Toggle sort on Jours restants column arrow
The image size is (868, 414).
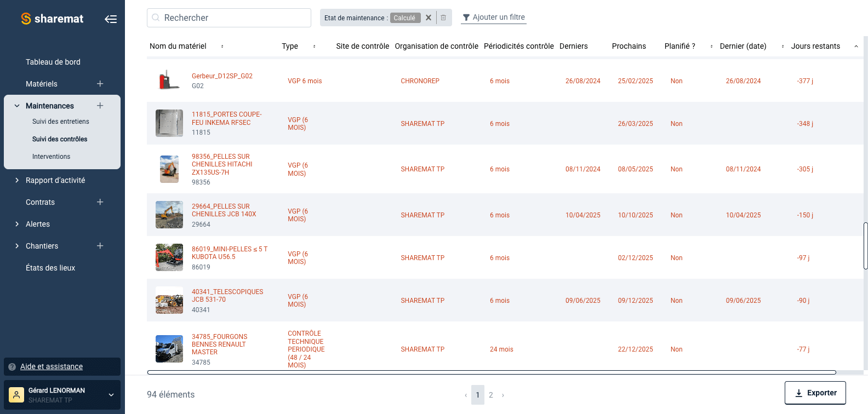856,47
